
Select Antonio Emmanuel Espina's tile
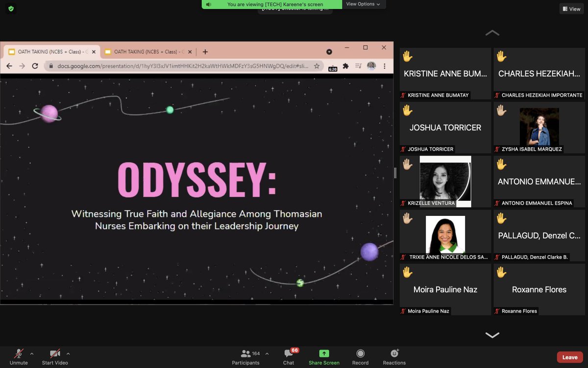[x=539, y=182]
